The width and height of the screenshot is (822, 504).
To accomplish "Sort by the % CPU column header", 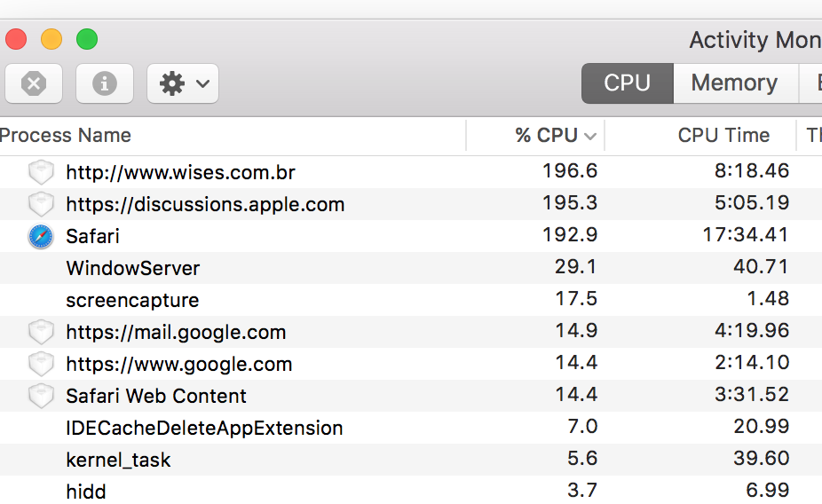I will pyautogui.click(x=546, y=136).
